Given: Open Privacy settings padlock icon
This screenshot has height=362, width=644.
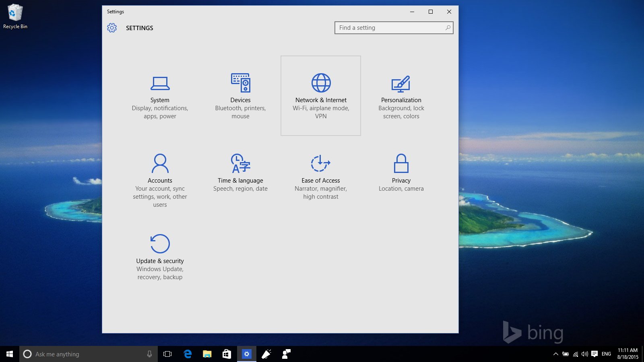Looking at the screenshot, I should (x=401, y=163).
